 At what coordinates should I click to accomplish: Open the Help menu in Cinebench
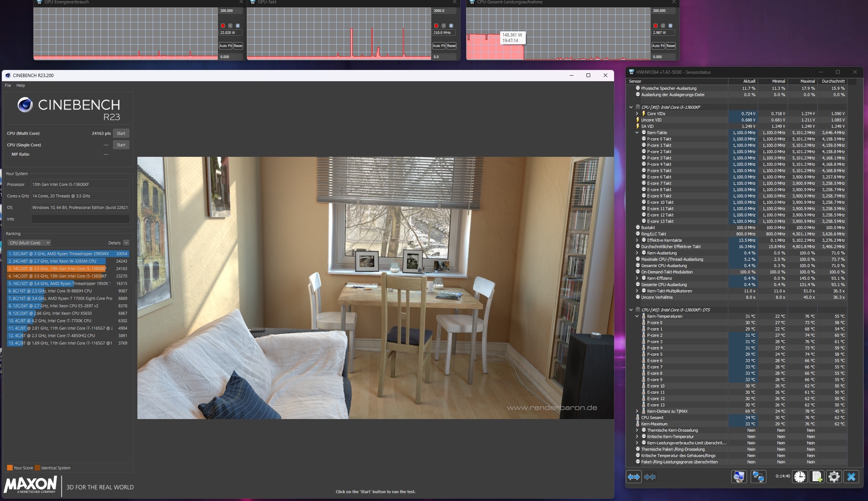coord(21,85)
